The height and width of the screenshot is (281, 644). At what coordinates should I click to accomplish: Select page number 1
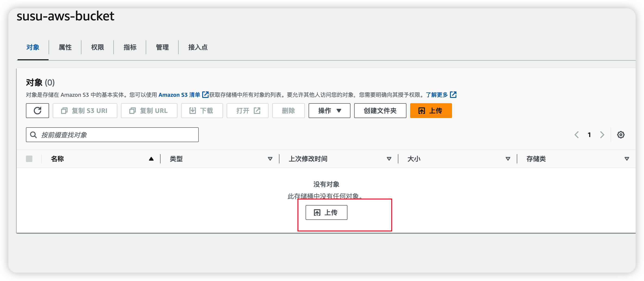(x=589, y=135)
